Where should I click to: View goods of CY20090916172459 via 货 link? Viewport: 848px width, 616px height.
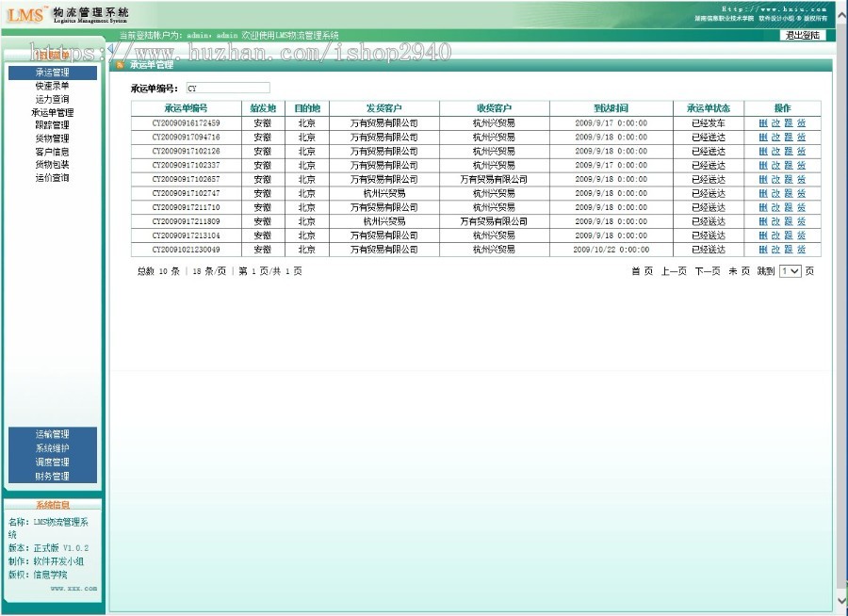(x=801, y=122)
